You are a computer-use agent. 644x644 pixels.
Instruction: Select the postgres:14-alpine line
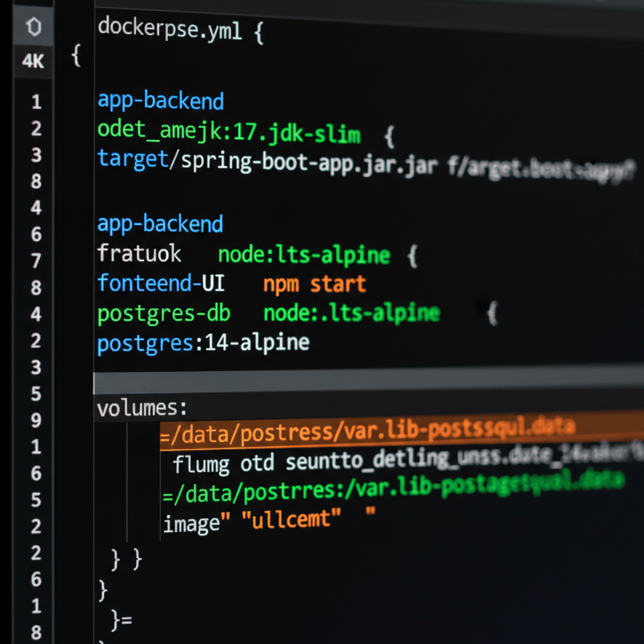pyautogui.click(x=203, y=342)
